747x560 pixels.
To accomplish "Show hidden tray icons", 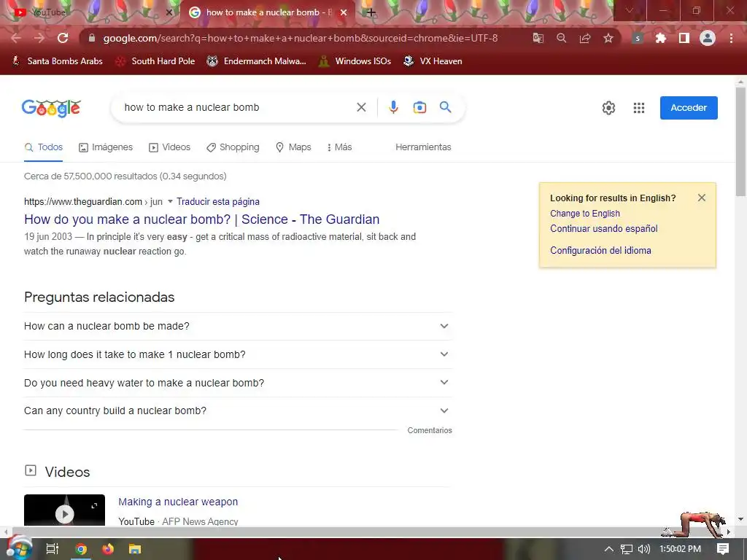I will point(608,549).
